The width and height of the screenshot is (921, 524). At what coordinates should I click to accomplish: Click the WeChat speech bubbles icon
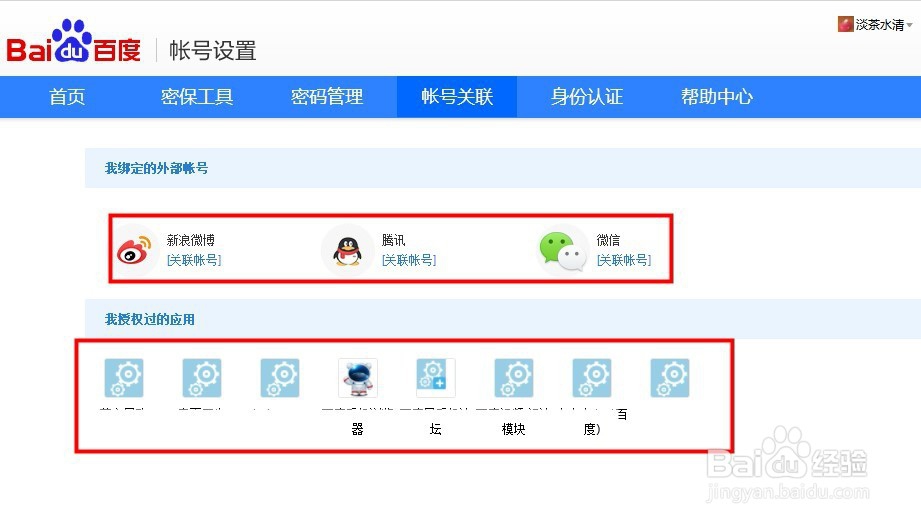pos(562,251)
